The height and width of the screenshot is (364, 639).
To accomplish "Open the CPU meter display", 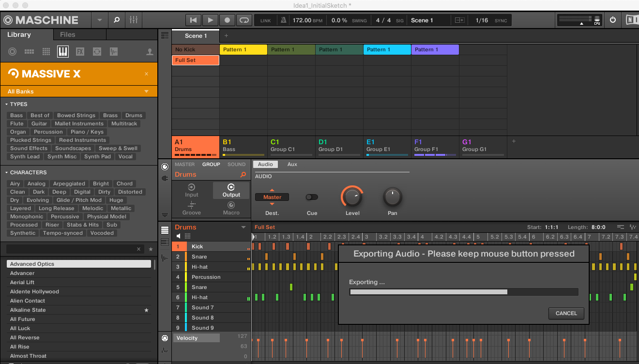I will [597, 20].
